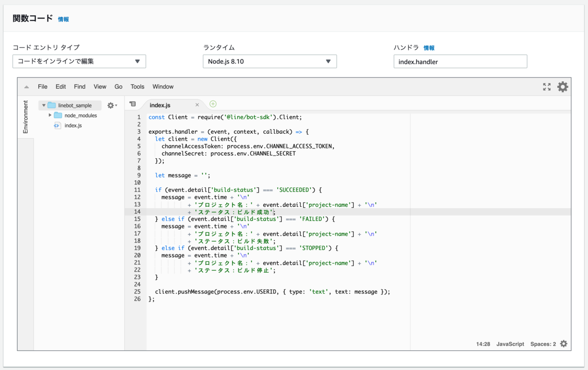
Task: Select the linebot_sample folder icon
Action: click(x=51, y=105)
